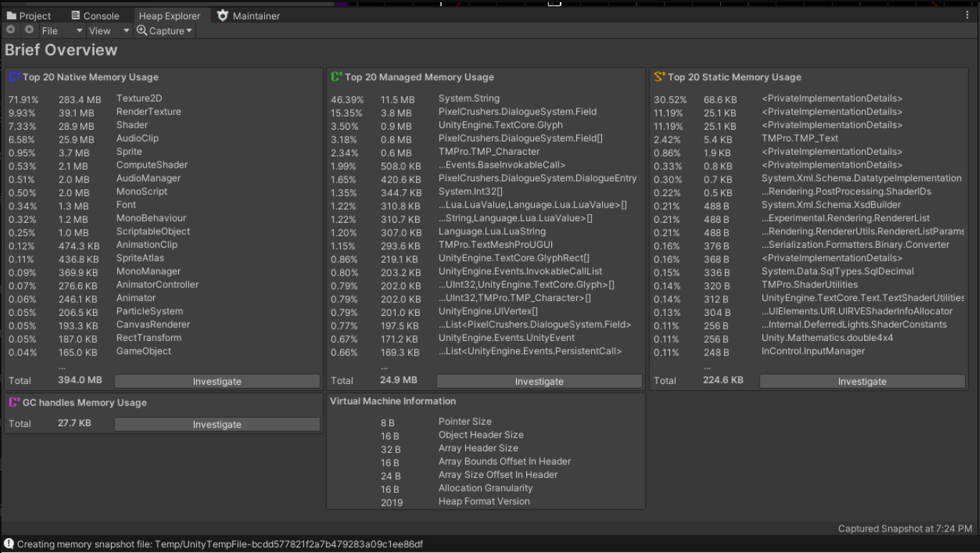Click the Allocation Granularity entry

(x=486, y=489)
